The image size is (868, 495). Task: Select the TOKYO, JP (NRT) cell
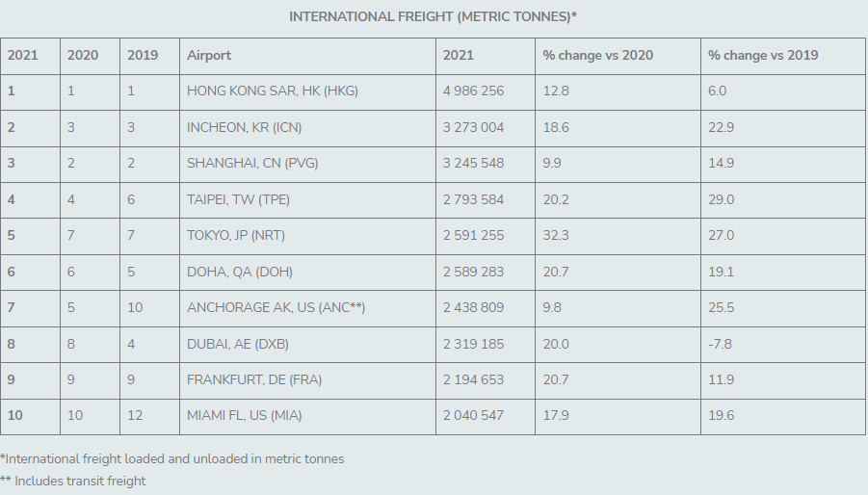[307, 236]
